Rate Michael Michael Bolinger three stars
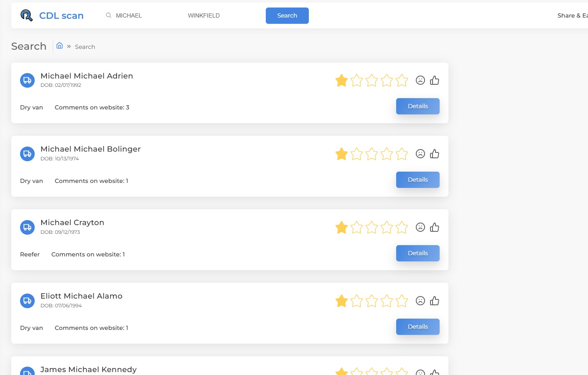The width and height of the screenshot is (588, 375). pos(372,154)
